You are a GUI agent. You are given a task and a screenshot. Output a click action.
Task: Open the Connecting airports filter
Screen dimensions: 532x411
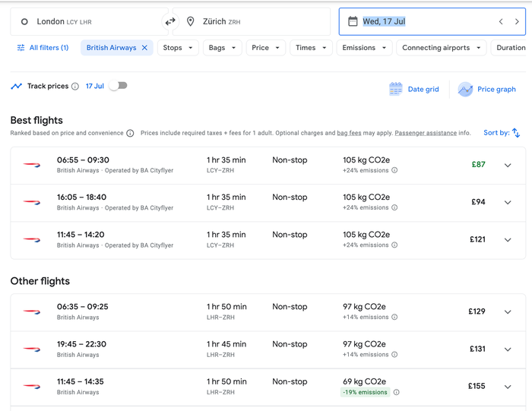tap(441, 48)
